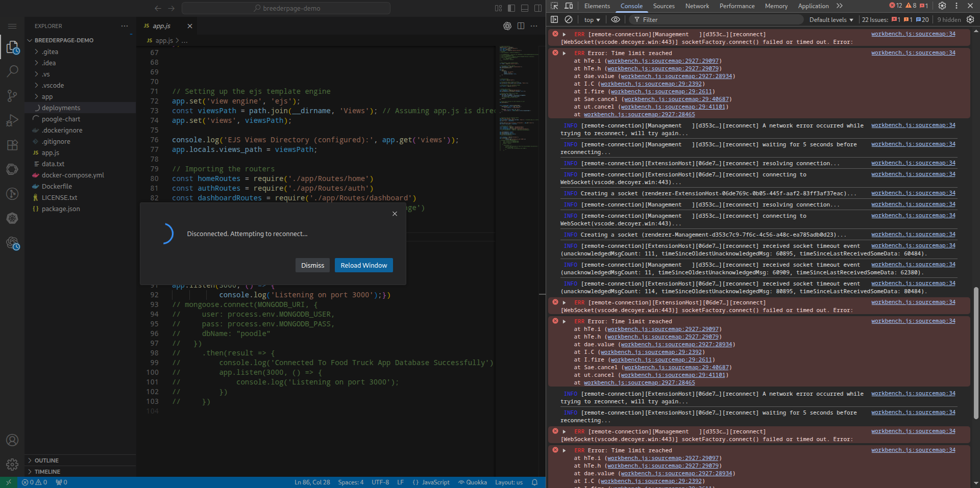Open the Default levels dropdown
This screenshot has width=980, height=488.
tap(831, 20)
